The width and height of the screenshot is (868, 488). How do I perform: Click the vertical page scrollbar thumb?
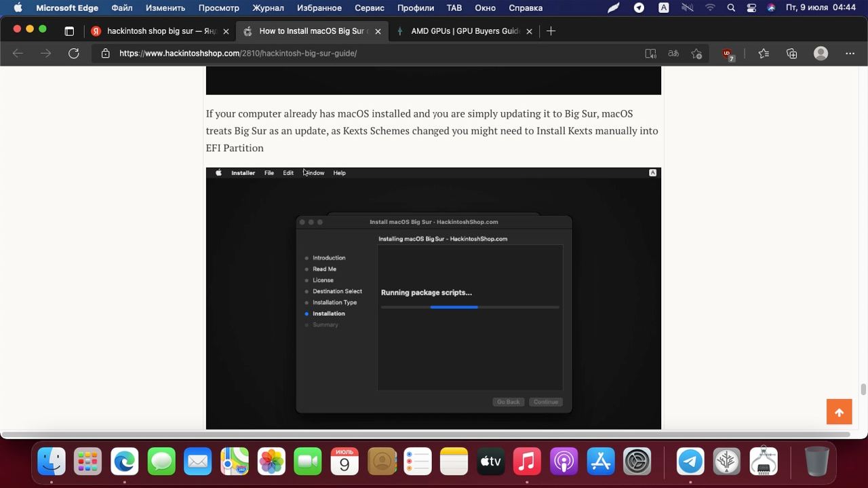point(863,389)
